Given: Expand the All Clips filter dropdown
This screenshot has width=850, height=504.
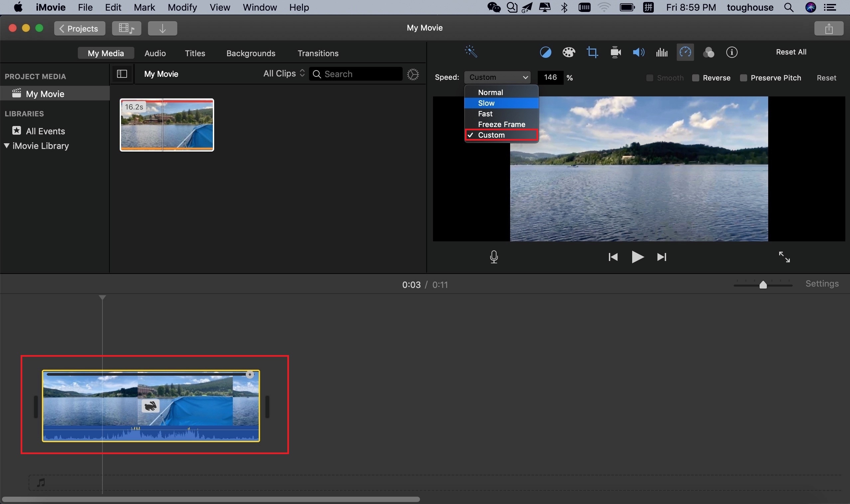Looking at the screenshot, I should coord(283,73).
